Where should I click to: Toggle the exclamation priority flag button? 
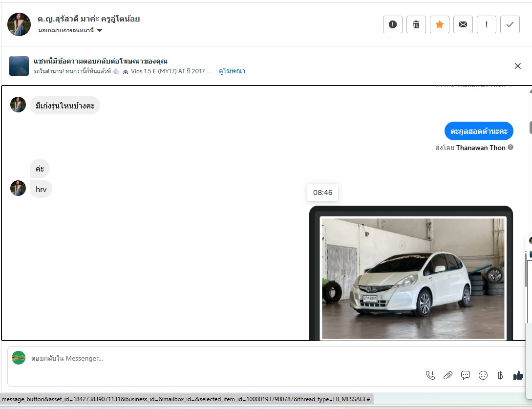(x=487, y=24)
